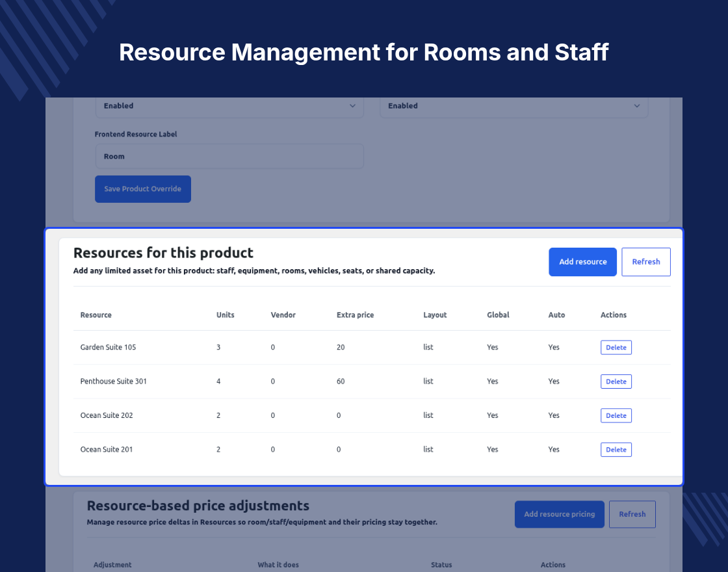This screenshot has height=572, width=728.
Task: Delete the Penthouse Suite 301 resource
Action: (616, 382)
